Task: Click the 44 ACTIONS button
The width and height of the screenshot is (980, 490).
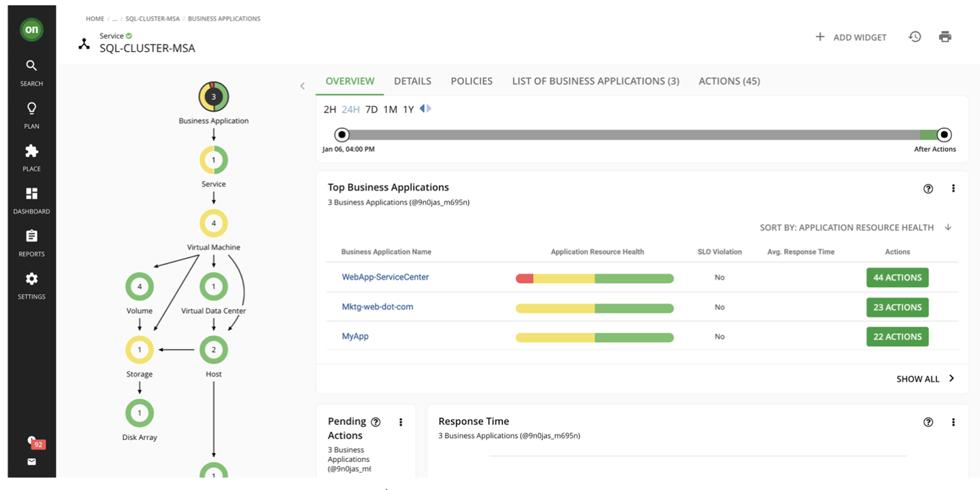Action: point(897,278)
